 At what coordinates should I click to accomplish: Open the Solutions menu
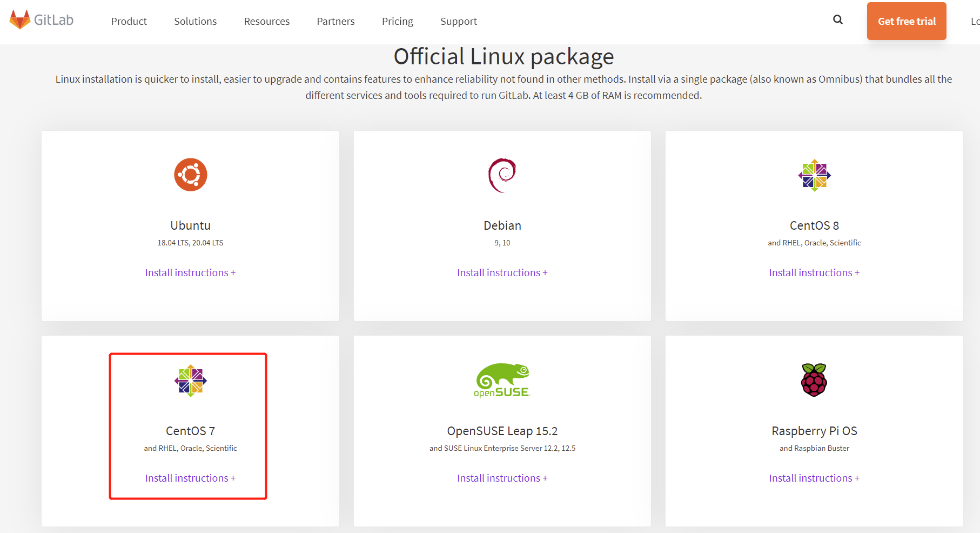(x=195, y=21)
